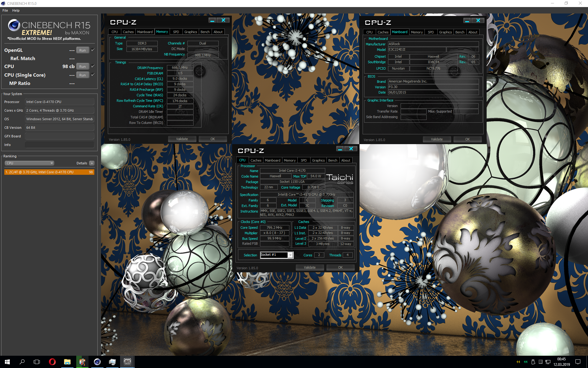This screenshot has width=588, height=368.
Task: Open the File menu
Action: [x=5, y=10]
